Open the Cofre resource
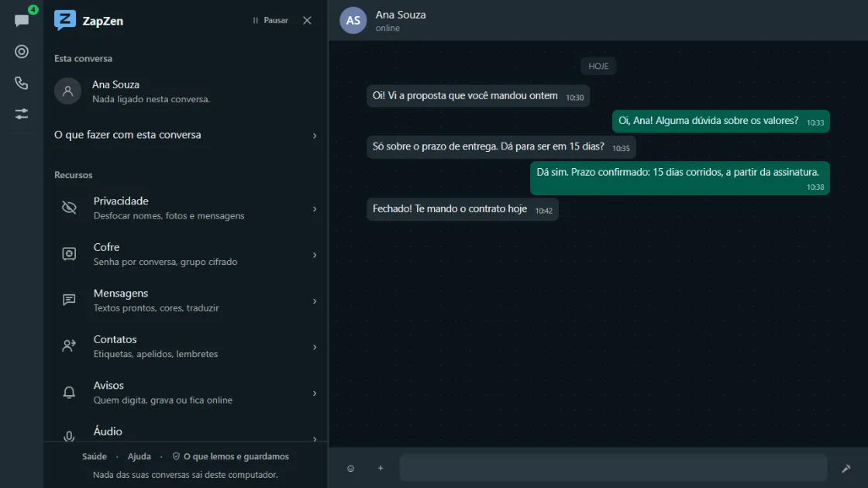 click(x=185, y=254)
